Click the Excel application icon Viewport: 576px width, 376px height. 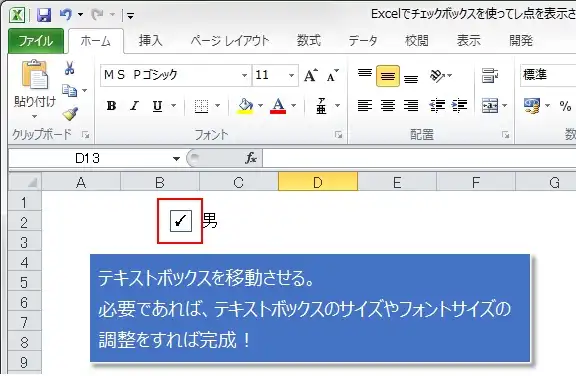(x=17, y=15)
